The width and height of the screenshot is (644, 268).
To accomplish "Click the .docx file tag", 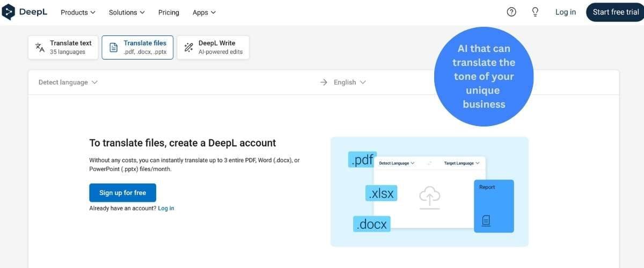I will (x=371, y=224).
